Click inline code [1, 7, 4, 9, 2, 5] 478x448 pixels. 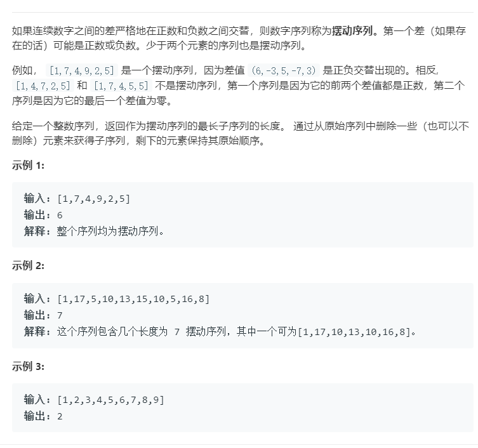pos(82,70)
